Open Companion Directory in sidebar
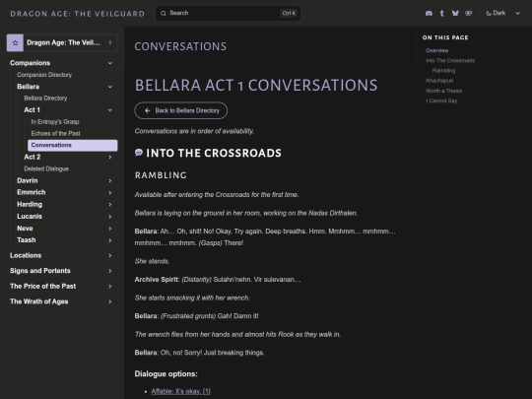The height and width of the screenshot is (399, 532). coord(44,75)
